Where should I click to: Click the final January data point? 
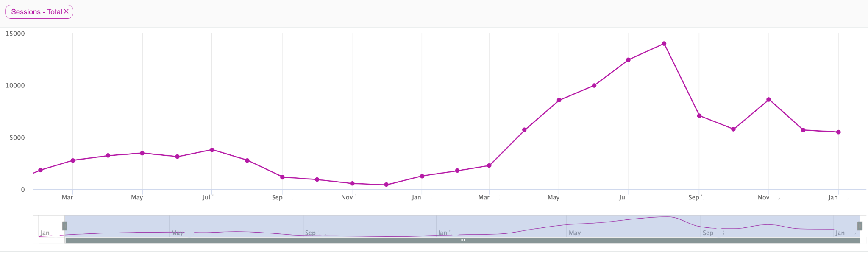coord(838,132)
